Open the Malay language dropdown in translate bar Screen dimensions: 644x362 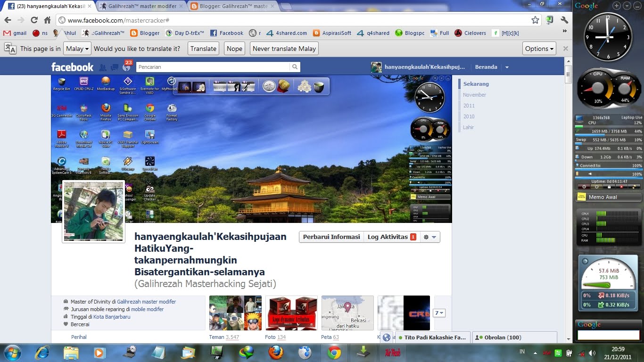click(x=77, y=48)
